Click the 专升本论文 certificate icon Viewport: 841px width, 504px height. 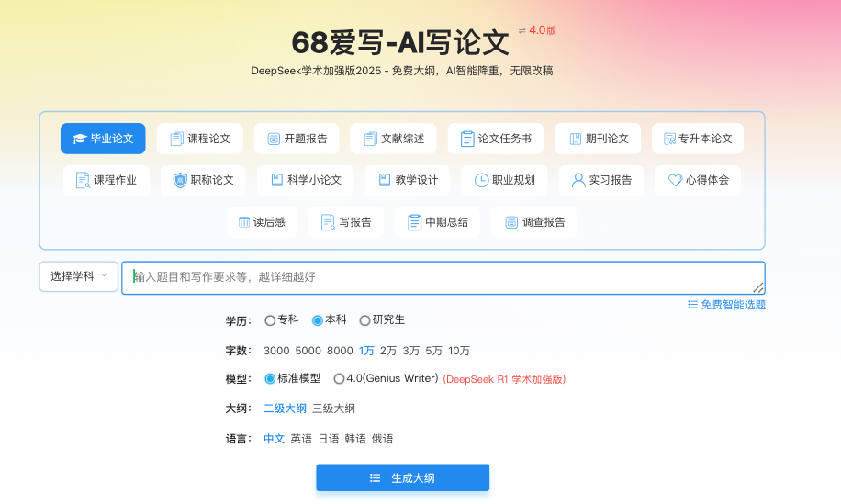click(x=670, y=139)
